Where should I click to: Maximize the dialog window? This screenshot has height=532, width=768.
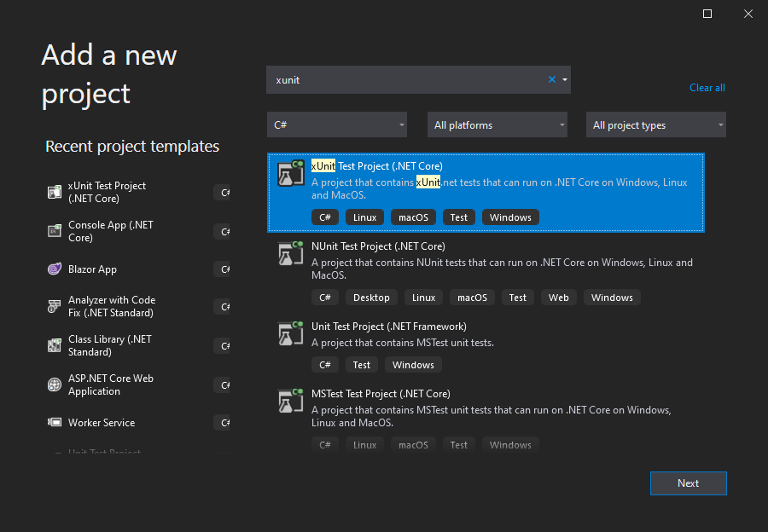click(x=707, y=14)
